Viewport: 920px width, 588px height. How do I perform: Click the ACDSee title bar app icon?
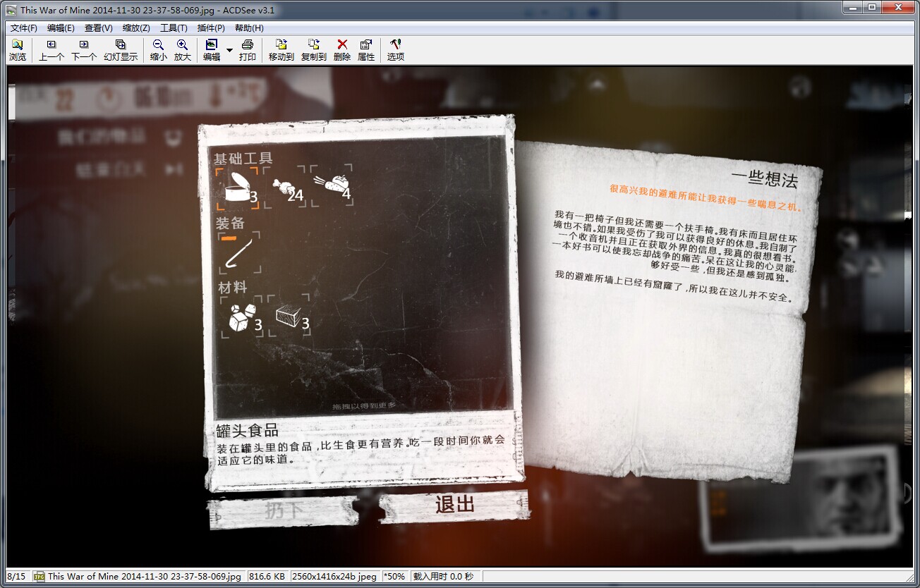click(11, 10)
